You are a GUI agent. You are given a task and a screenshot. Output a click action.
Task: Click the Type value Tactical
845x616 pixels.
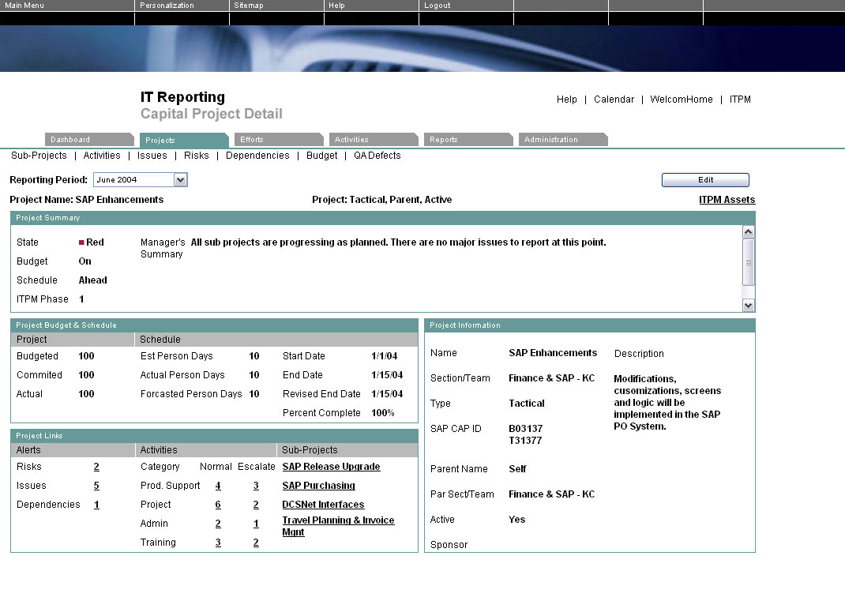tap(527, 403)
